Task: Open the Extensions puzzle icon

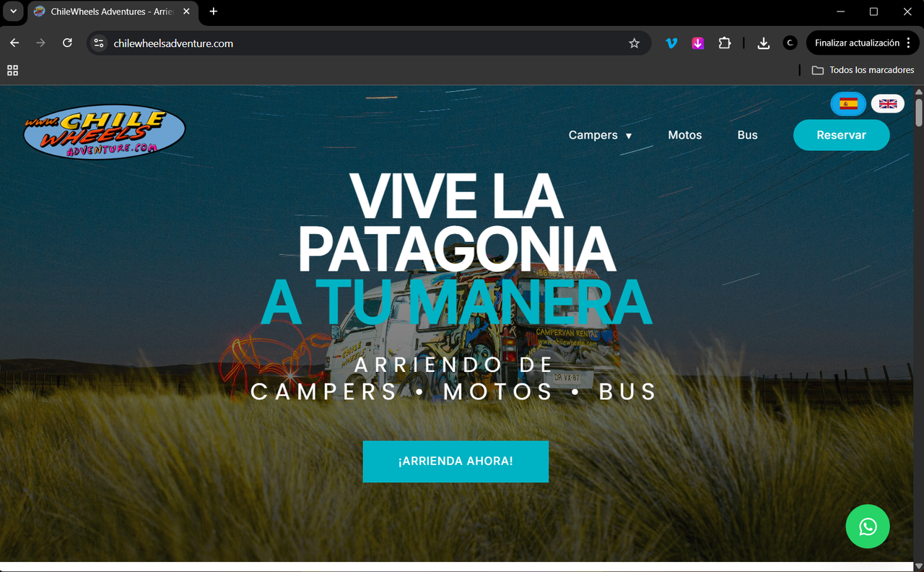Action: pyautogui.click(x=724, y=43)
